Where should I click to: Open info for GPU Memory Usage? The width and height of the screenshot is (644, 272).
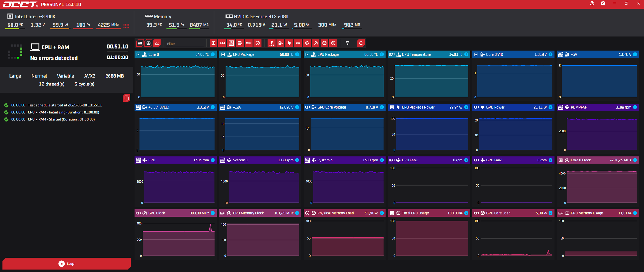click(635, 213)
